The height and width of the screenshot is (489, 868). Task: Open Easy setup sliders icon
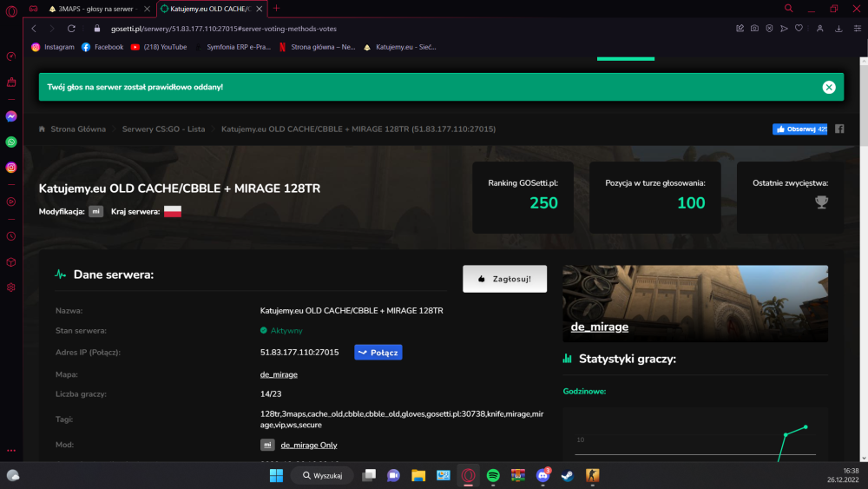[x=857, y=29]
